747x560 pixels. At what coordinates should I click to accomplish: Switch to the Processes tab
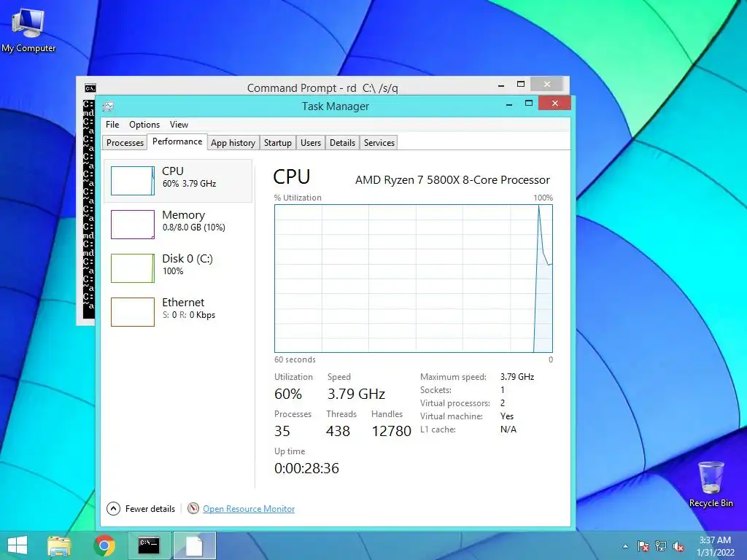(125, 142)
